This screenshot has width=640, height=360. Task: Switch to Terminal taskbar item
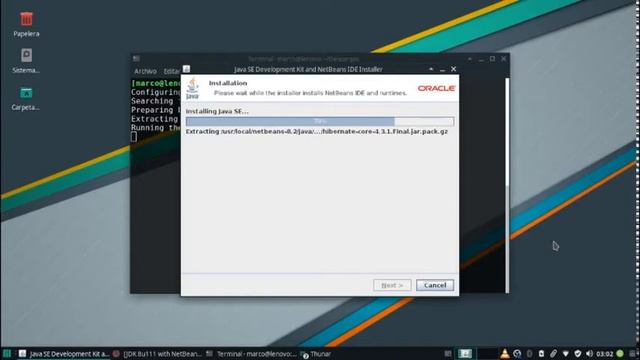coord(251,353)
